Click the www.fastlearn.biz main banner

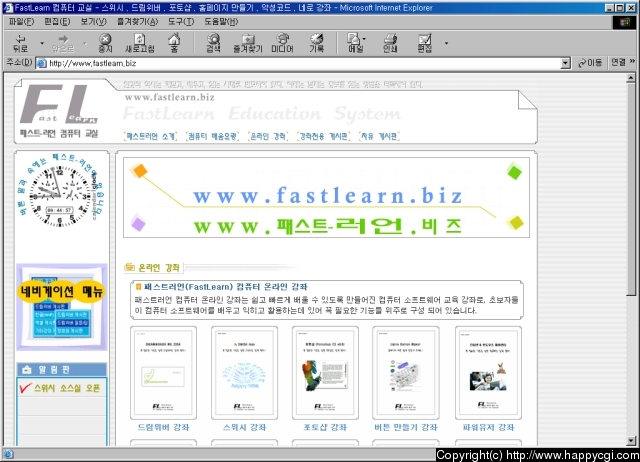326,198
